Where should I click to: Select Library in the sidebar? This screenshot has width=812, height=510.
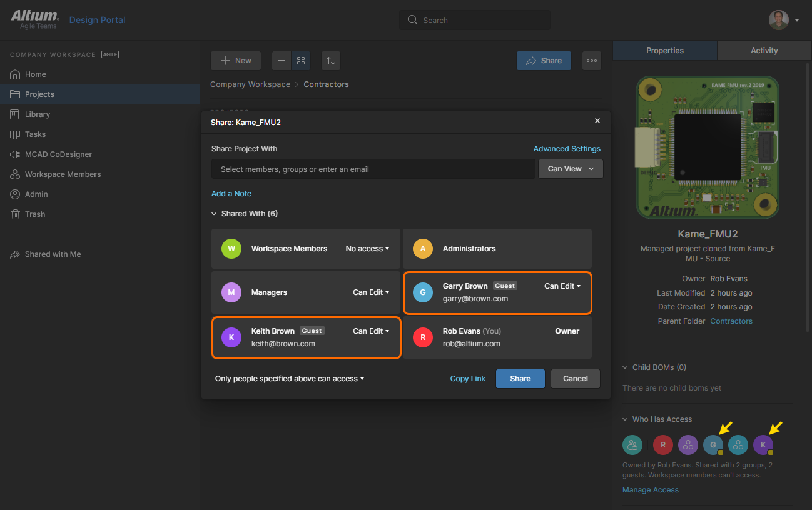point(38,114)
